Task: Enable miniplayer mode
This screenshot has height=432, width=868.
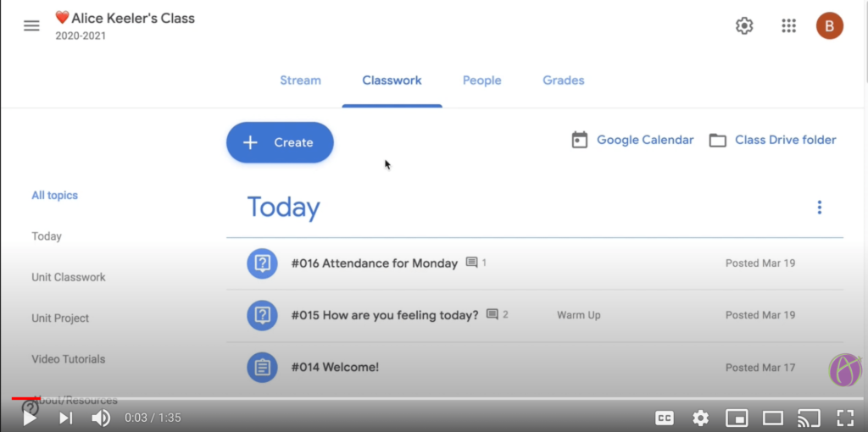Action: [737, 418]
